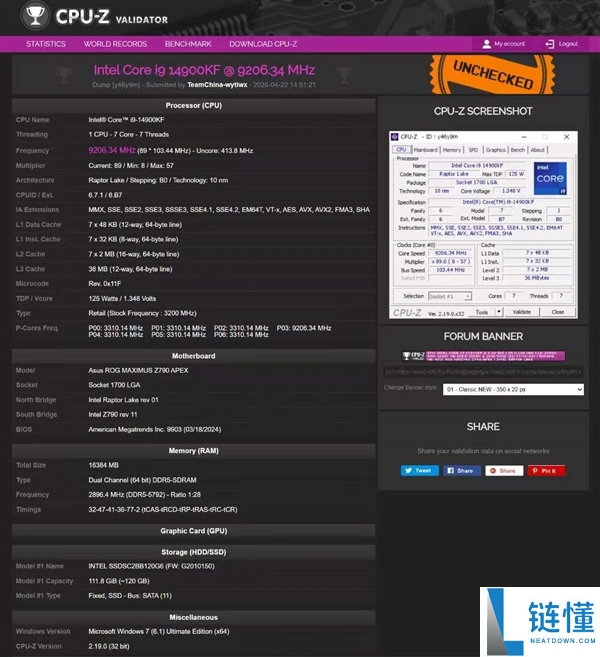Expand the Tools dropdown arrow
Viewport: 600px width, 657px height.
(499, 312)
